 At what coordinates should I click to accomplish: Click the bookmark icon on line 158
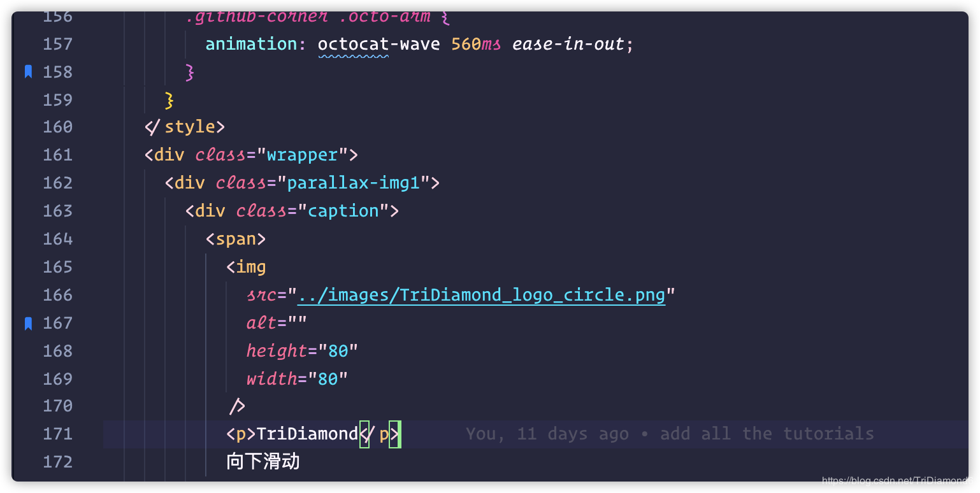pyautogui.click(x=28, y=72)
